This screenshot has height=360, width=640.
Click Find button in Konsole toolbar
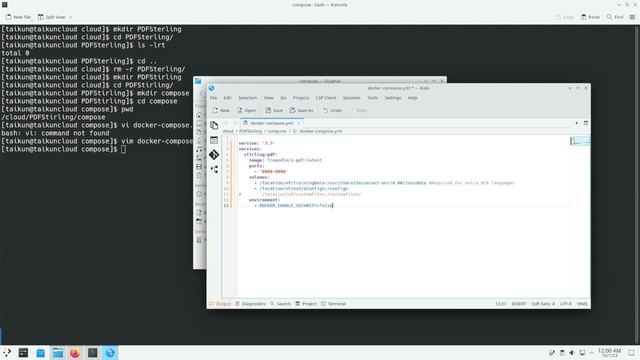(615, 17)
